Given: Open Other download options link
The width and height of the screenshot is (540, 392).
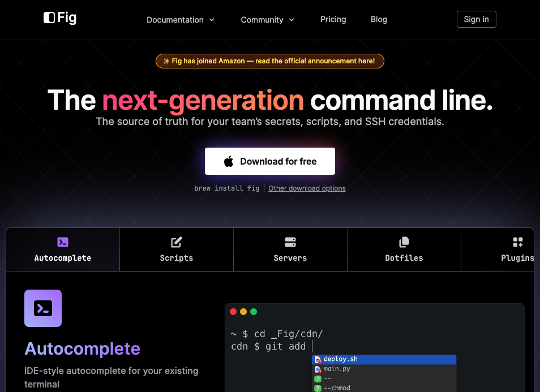Looking at the screenshot, I should (307, 188).
